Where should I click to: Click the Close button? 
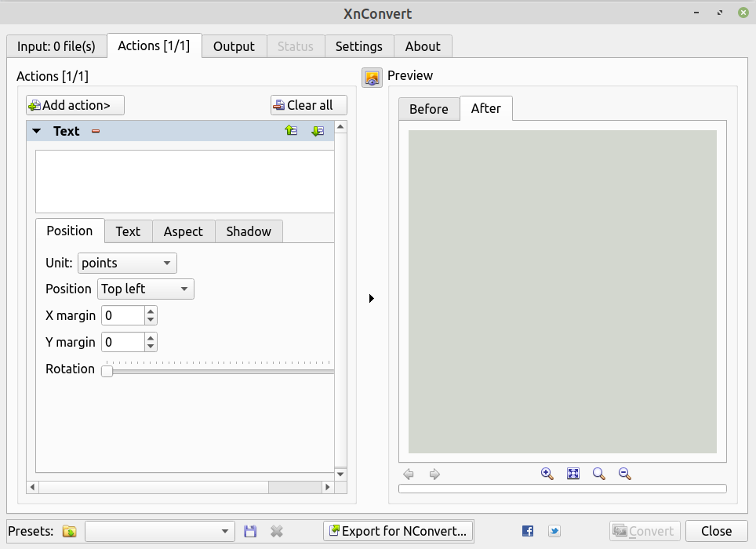pyautogui.click(x=716, y=531)
